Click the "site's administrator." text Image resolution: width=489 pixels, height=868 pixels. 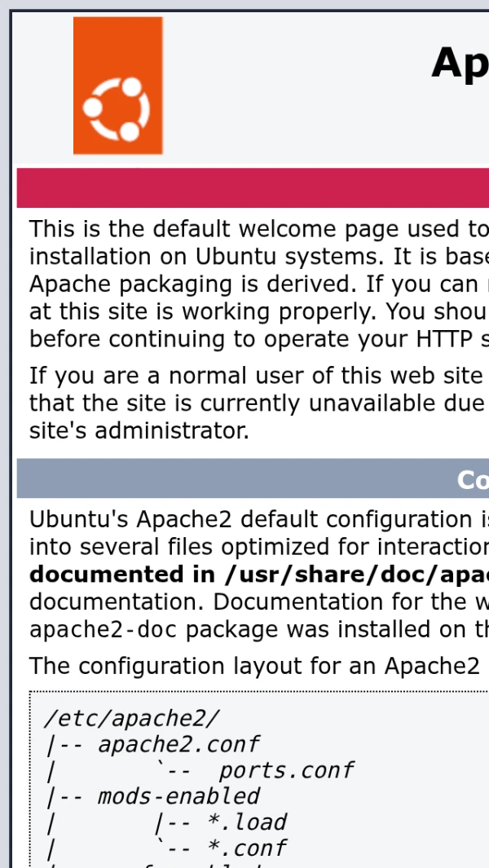(x=139, y=430)
